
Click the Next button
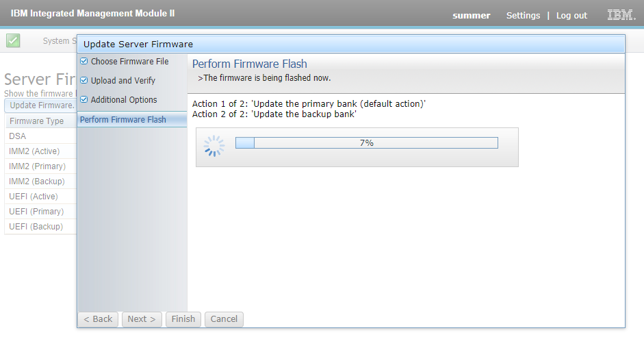point(142,319)
